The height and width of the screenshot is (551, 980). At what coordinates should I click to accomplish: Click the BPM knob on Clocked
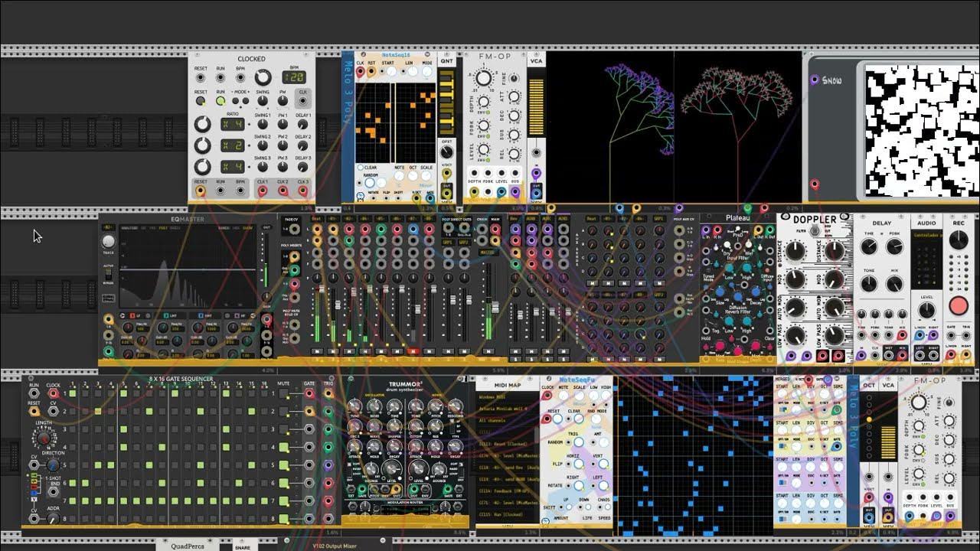point(263,77)
